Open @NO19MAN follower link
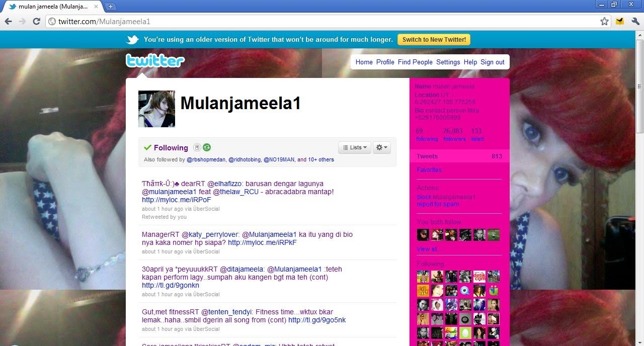The image size is (644, 346). (279, 159)
